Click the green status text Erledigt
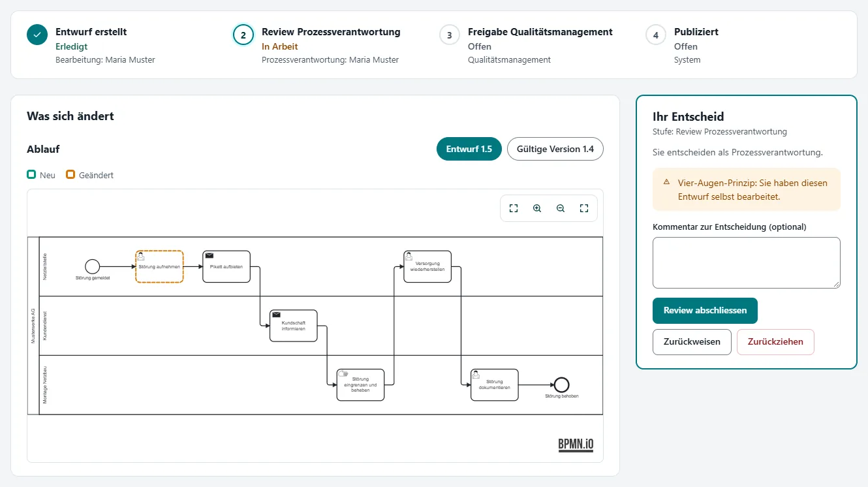This screenshot has width=868, height=487. [x=72, y=46]
